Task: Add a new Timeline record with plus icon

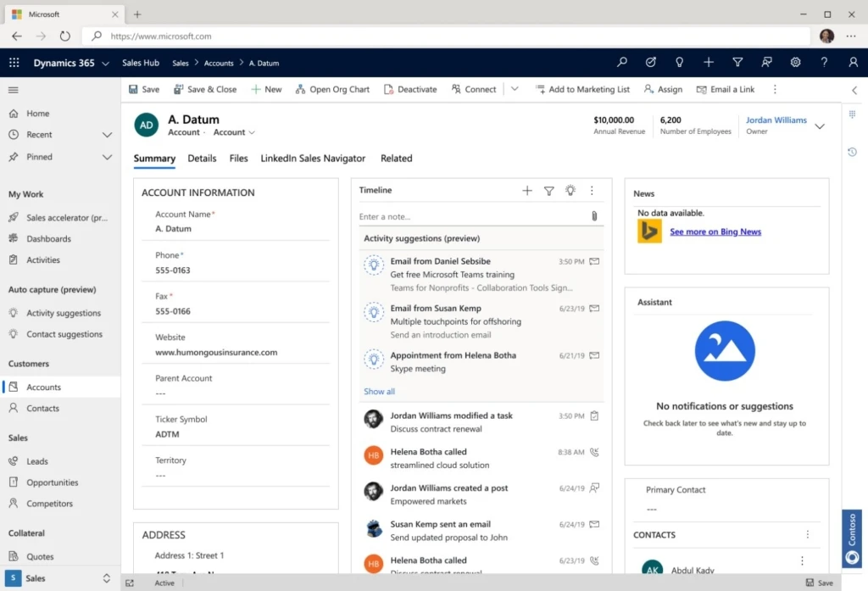Action: pyautogui.click(x=527, y=191)
